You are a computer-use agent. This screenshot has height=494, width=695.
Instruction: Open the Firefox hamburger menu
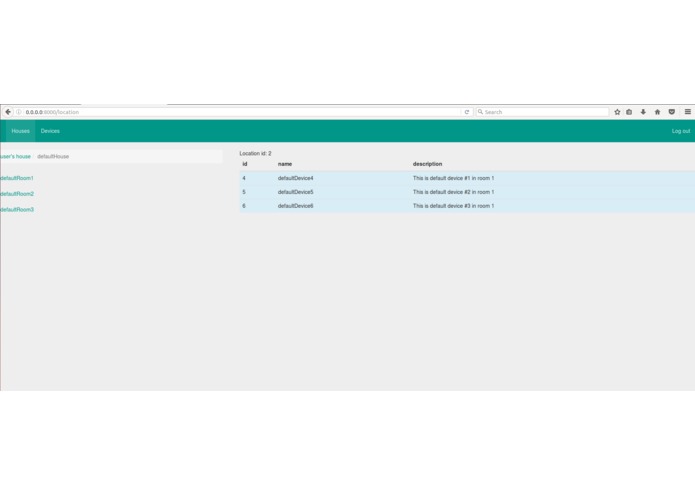tap(687, 112)
